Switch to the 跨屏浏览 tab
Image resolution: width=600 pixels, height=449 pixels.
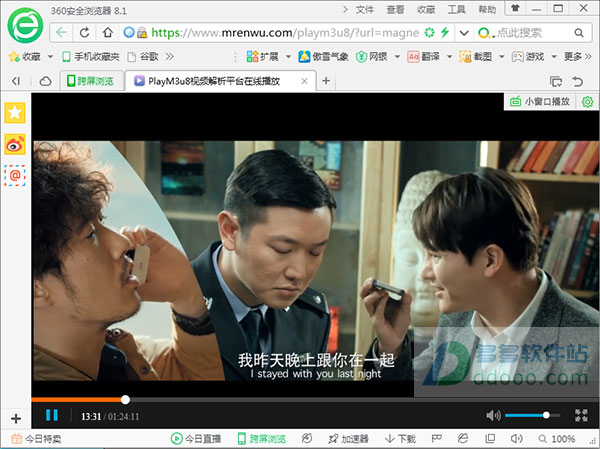91,81
